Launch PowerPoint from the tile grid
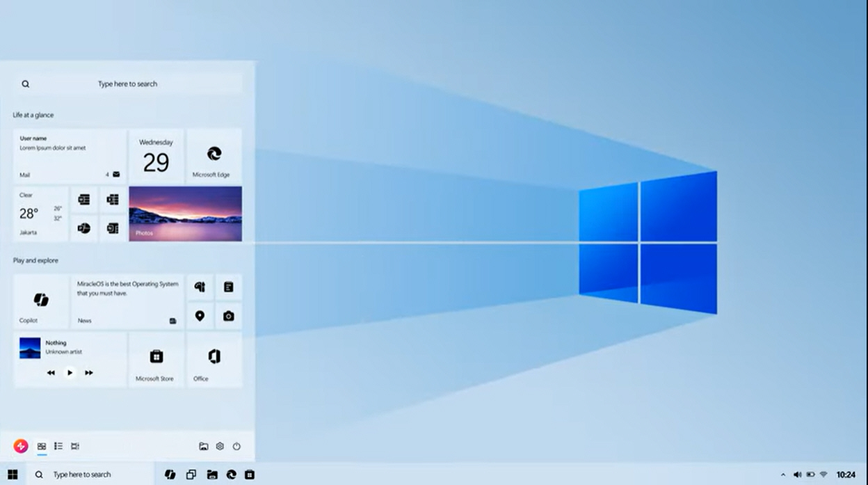The width and height of the screenshot is (868, 485). [84, 228]
